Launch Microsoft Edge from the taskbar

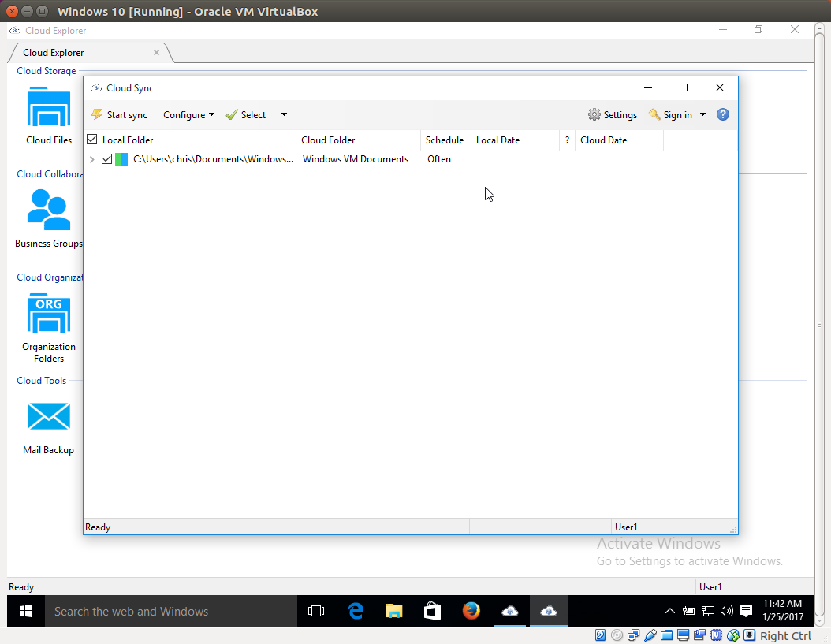pyautogui.click(x=355, y=611)
